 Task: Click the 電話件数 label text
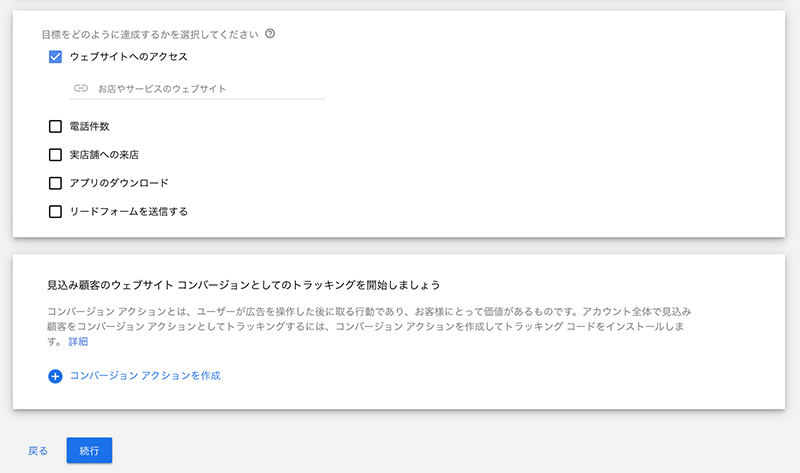pyautogui.click(x=89, y=126)
